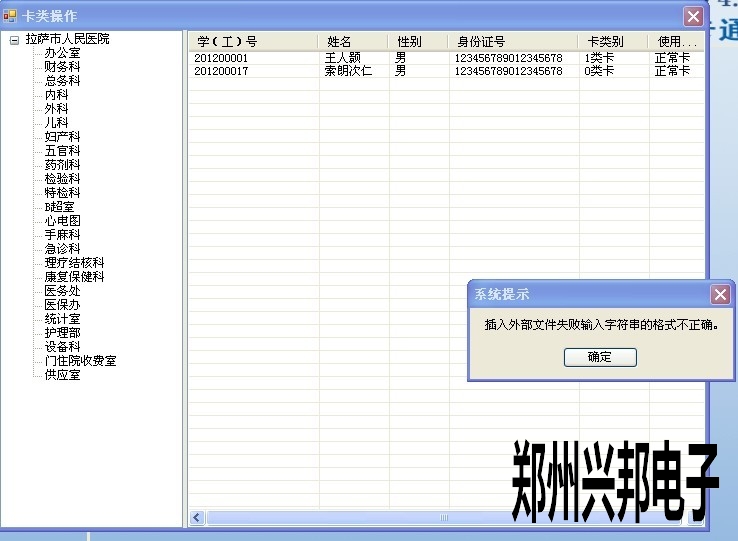Click the horizontal scrollbar thumb
The height and width of the screenshot is (541, 738).
tap(443, 517)
